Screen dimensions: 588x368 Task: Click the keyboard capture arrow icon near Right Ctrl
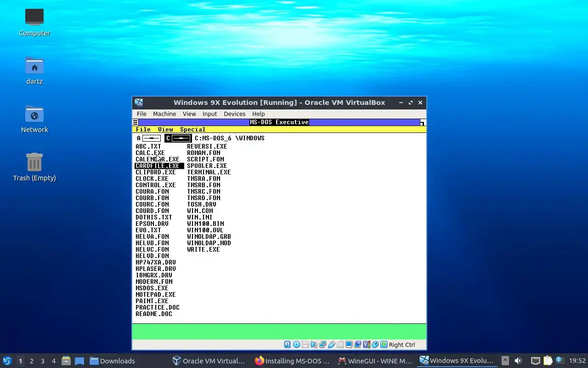click(x=384, y=345)
